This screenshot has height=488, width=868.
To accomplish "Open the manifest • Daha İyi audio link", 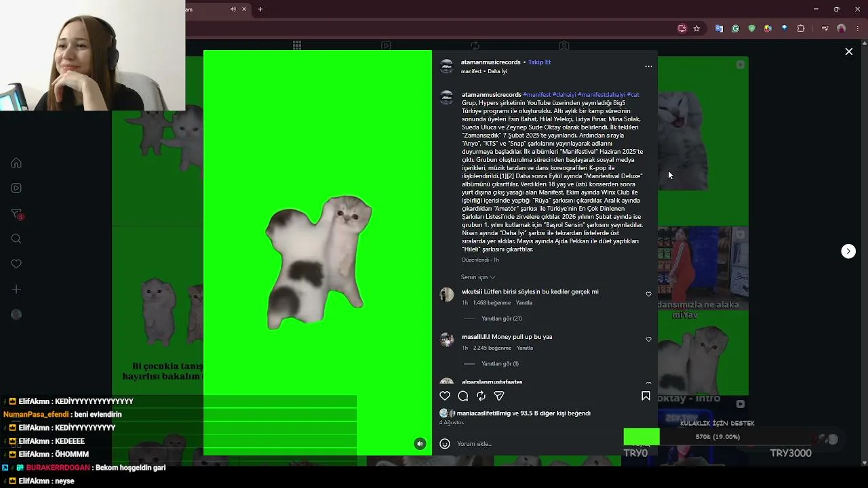I will (x=484, y=72).
